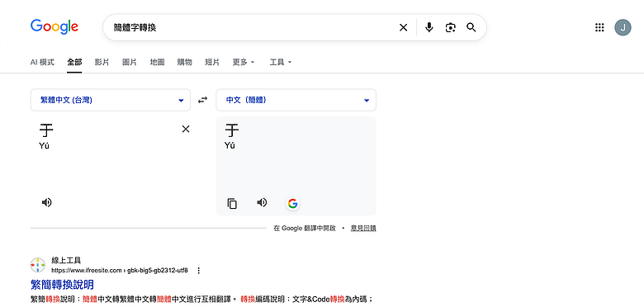
Task: Click the translated output 于
Action: (232, 131)
